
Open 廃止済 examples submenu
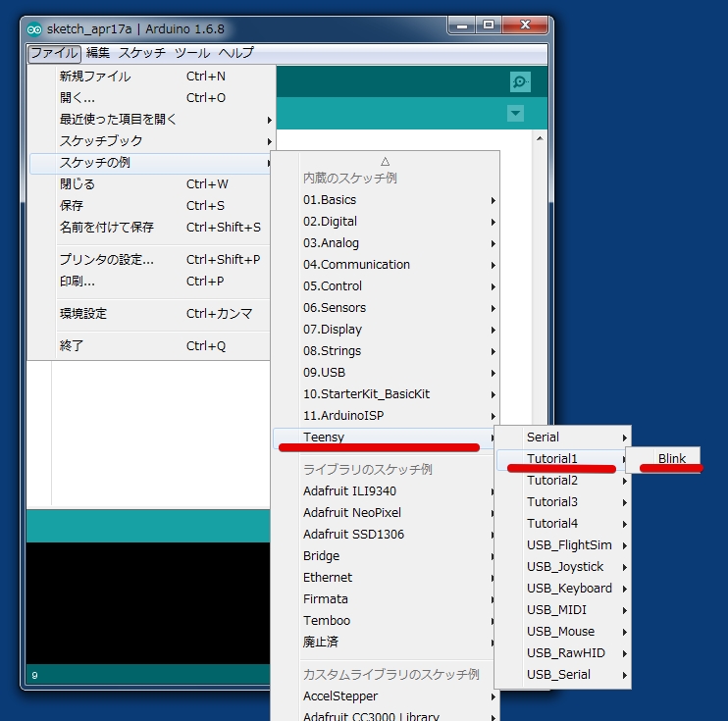(x=384, y=643)
